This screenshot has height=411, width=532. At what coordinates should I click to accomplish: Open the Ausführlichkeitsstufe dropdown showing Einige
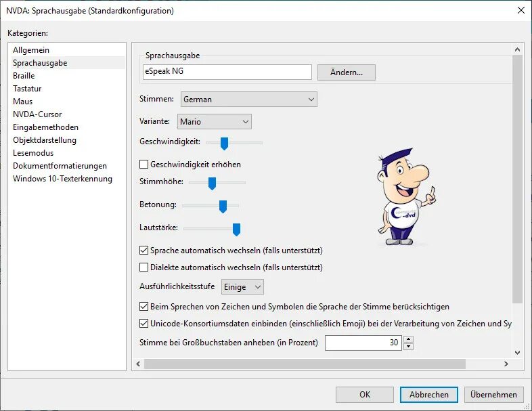[242, 287]
